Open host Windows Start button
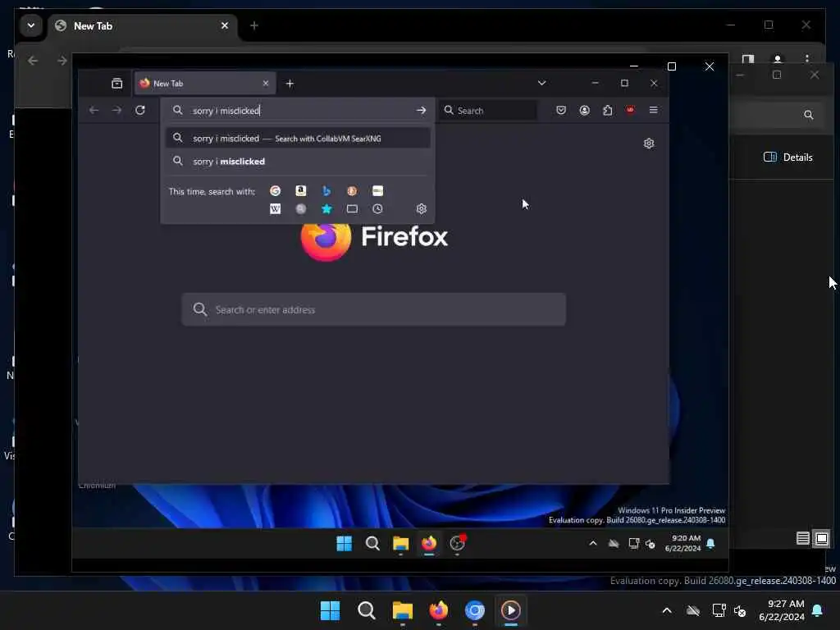The height and width of the screenshot is (630, 840). click(330, 610)
